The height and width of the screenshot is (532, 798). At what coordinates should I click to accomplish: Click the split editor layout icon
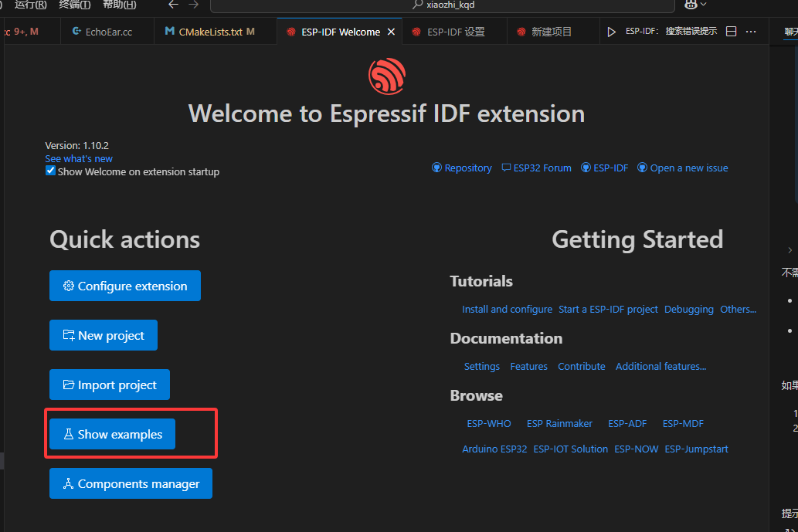coord(731,32)
